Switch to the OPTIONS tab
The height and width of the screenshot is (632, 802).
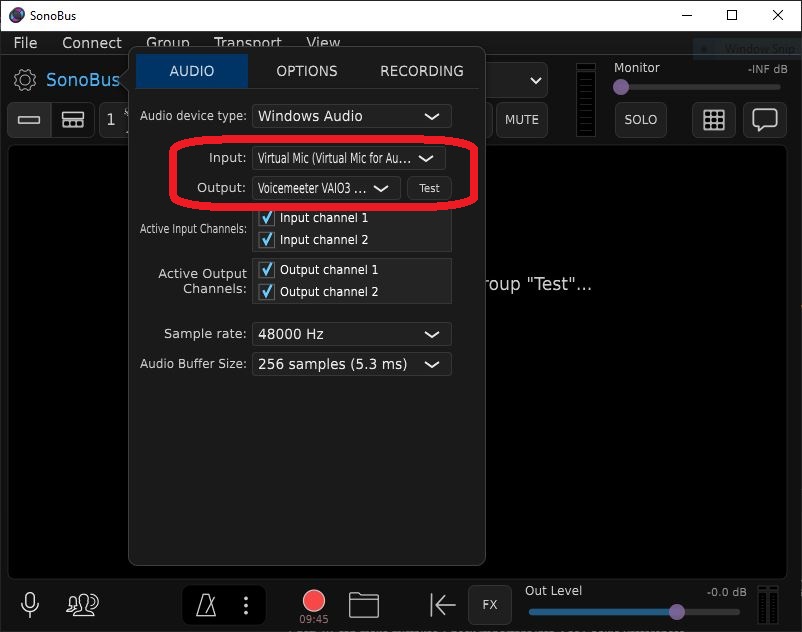click(x=306, y=71)
